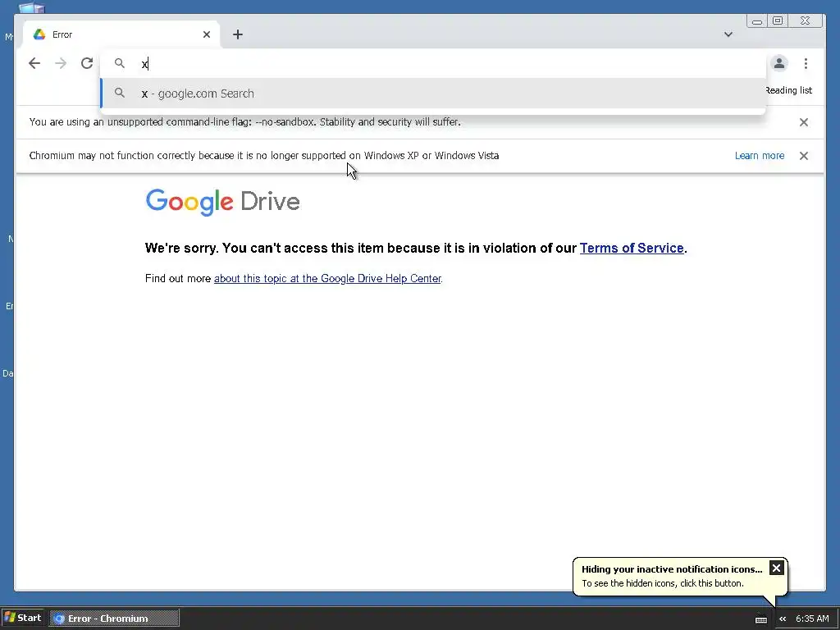840x630 pixels.
Task: Select the 'Error - Chromium' taskbar button
Action: (115, 619)
